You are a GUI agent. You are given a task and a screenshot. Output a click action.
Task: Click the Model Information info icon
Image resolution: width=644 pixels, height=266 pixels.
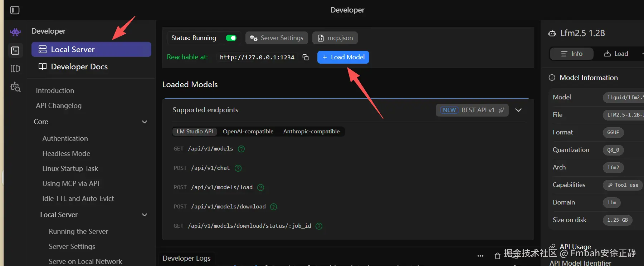552,78
